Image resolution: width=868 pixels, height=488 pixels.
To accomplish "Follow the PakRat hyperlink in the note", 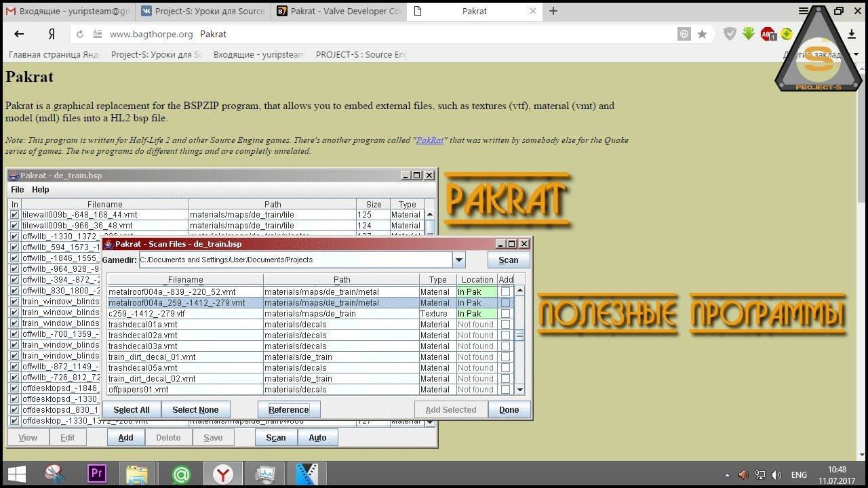I will [430, 140].
